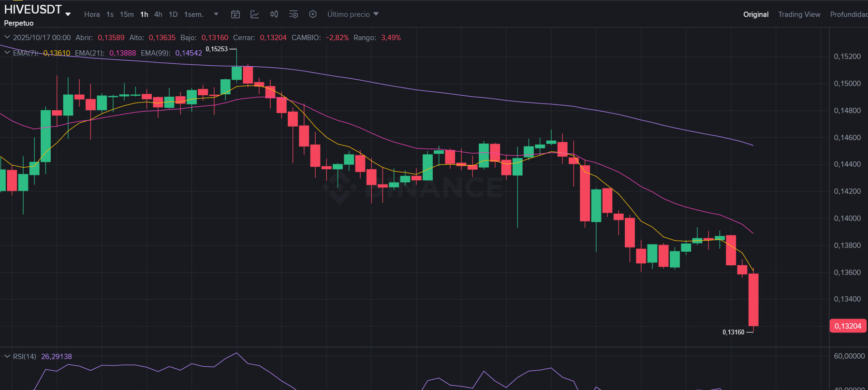The width and height of the screenshot is (868, 390).
Task: Open the technical indicators chart icon
Action: [x=255, y=14]
